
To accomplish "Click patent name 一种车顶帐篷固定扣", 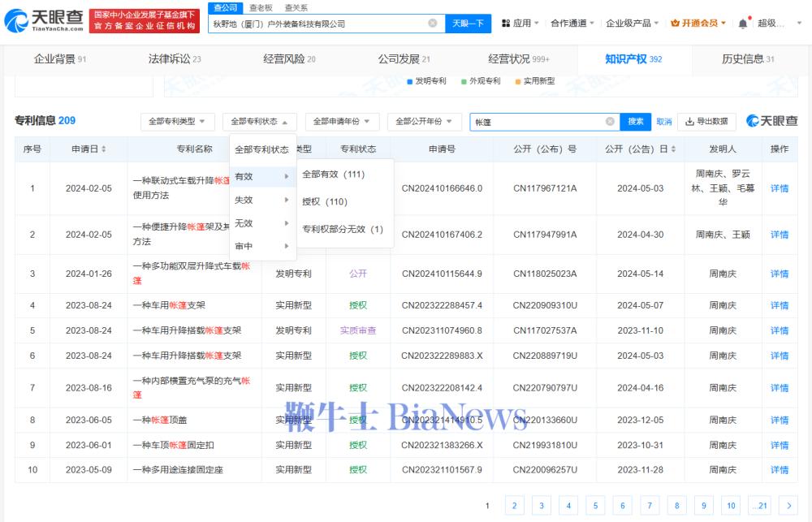I will click(x=174, y=445).
